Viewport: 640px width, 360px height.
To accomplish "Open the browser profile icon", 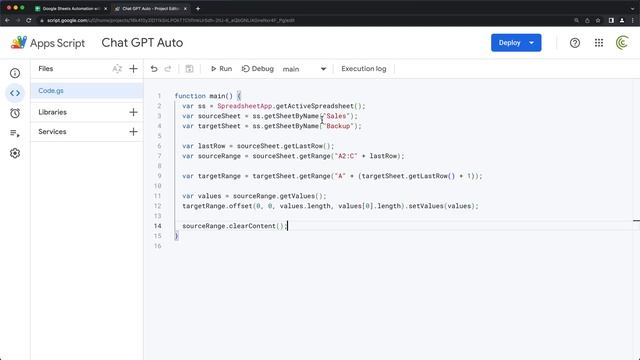I will pyautogui.click(x=622, y=20).
